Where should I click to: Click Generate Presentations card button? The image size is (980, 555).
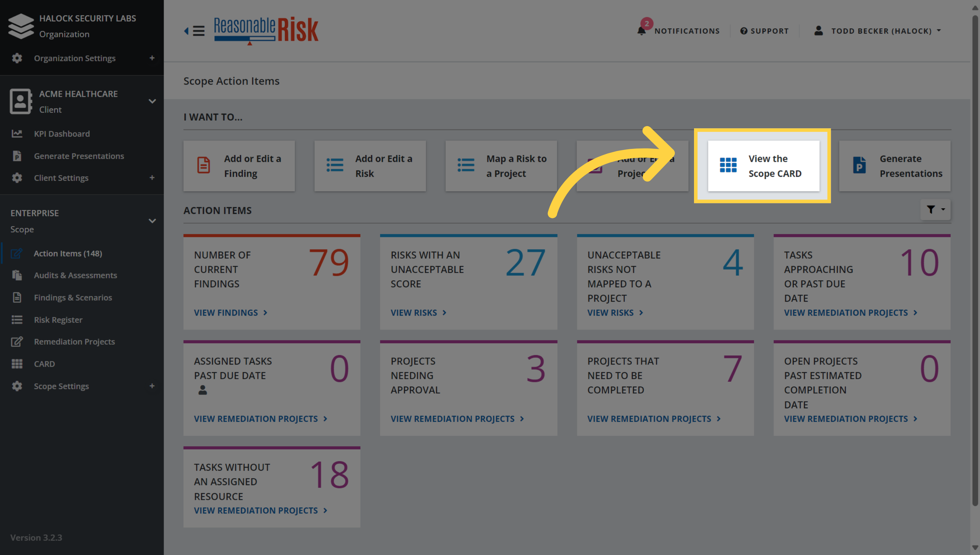pos(895,166)
